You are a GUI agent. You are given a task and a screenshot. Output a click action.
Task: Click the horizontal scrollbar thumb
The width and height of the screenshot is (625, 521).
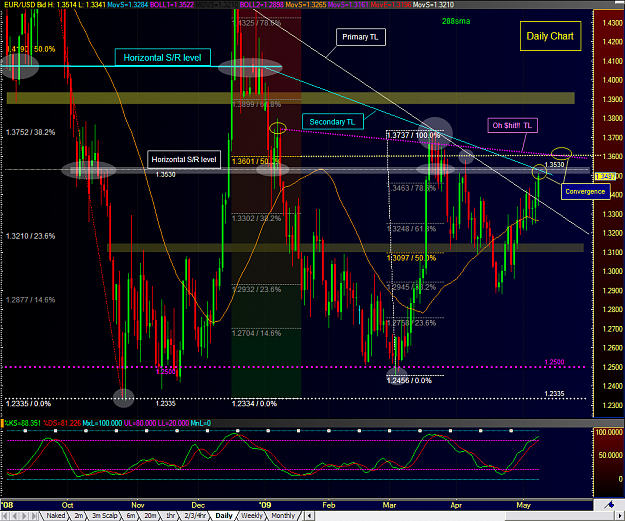coord(560,516)
